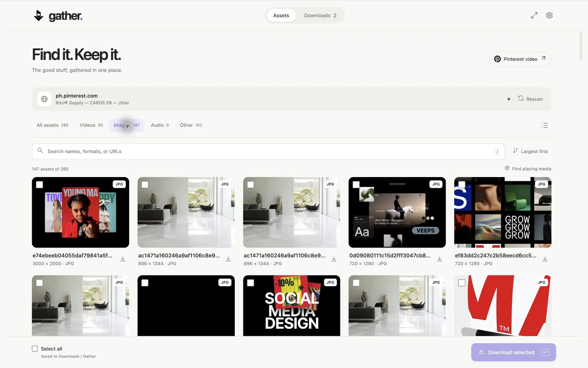This screenshot has width=588, height=368.
Task: Download the ef83dd2c247c2b58eecd6cc5 image
Action: pyautogui.click(x=545, y=259)
